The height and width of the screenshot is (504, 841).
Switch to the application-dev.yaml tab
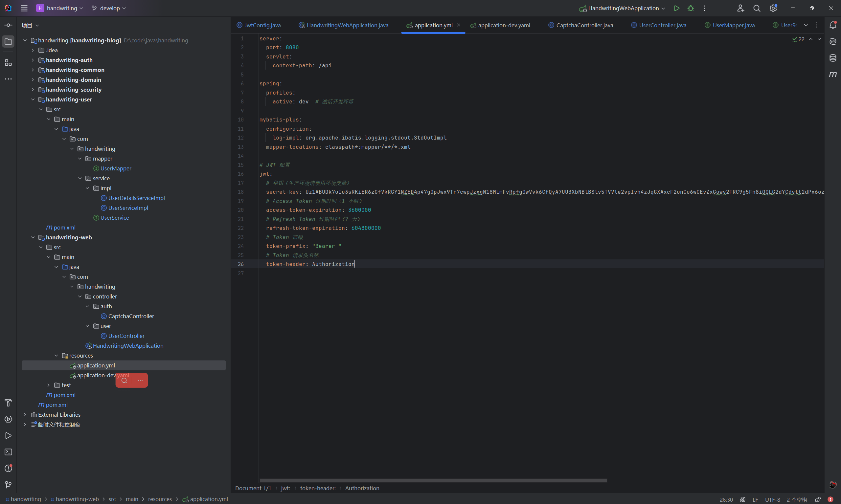(504, 25)
